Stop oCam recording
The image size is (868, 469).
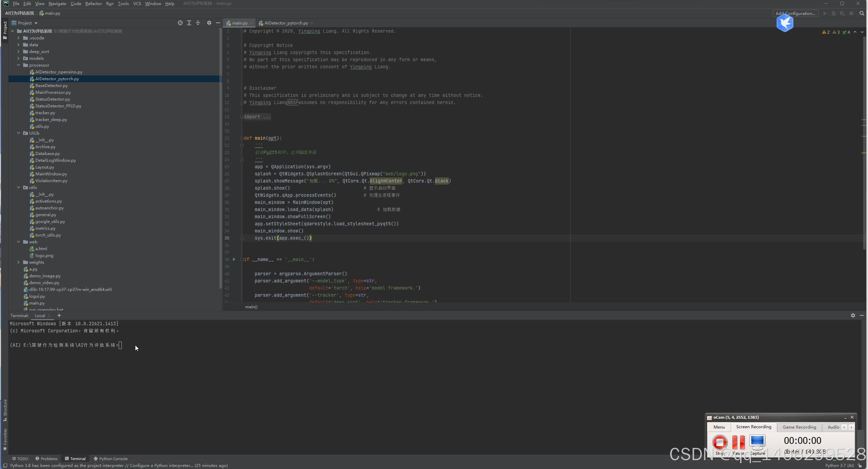720,442
